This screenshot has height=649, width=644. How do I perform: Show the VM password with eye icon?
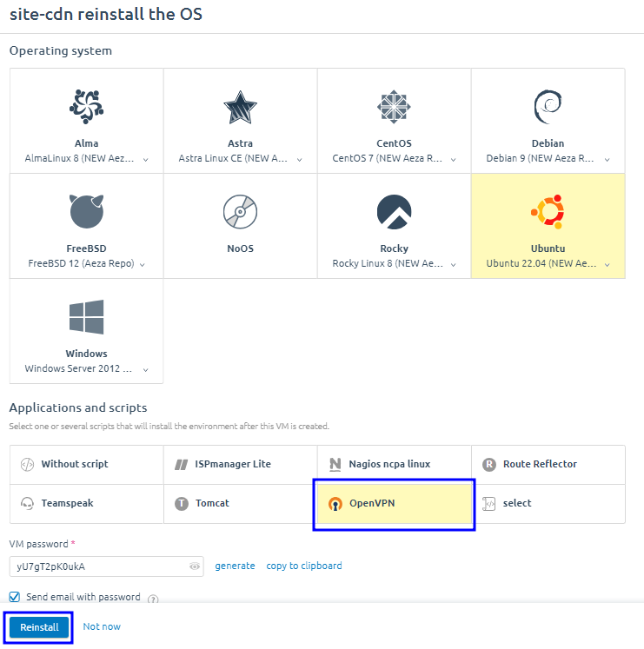coord(195,566)
